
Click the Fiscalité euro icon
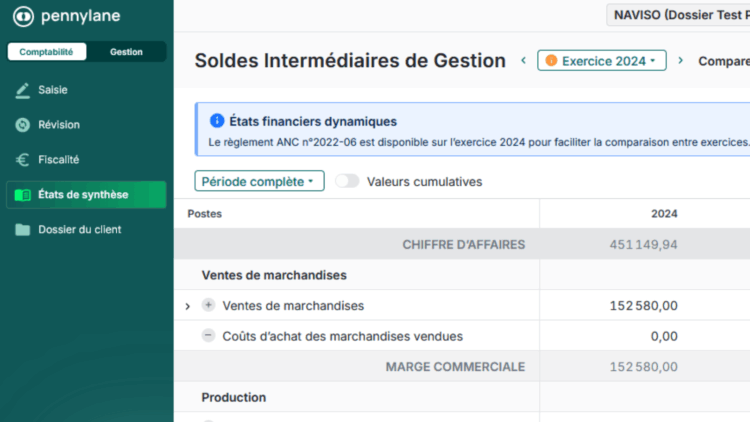pos(23,159)
